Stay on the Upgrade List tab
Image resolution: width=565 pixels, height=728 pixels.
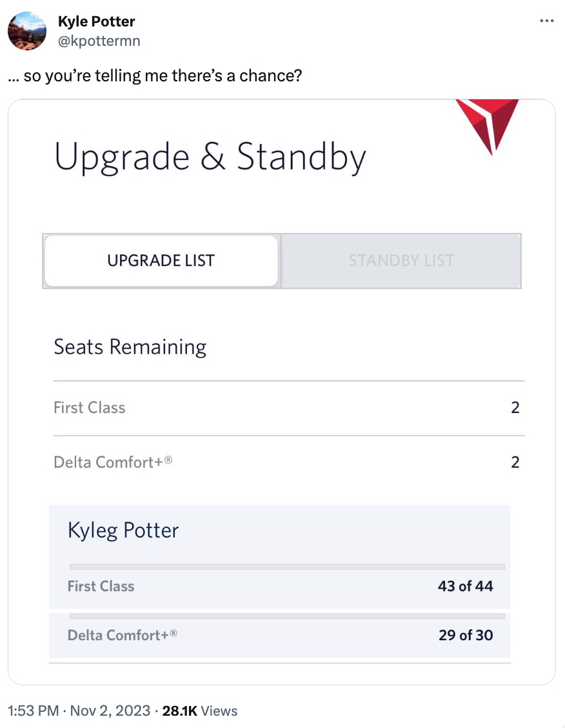click(160, 260)
